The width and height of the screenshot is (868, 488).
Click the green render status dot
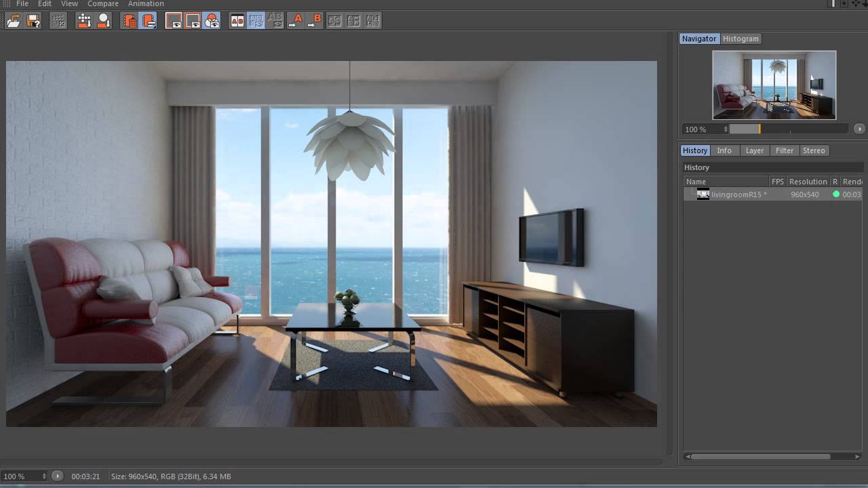[x=836, y=195]
